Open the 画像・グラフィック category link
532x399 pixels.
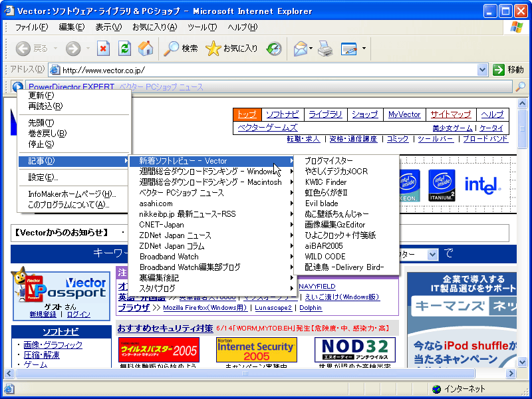pyautogui.click(x=53, y=345)
